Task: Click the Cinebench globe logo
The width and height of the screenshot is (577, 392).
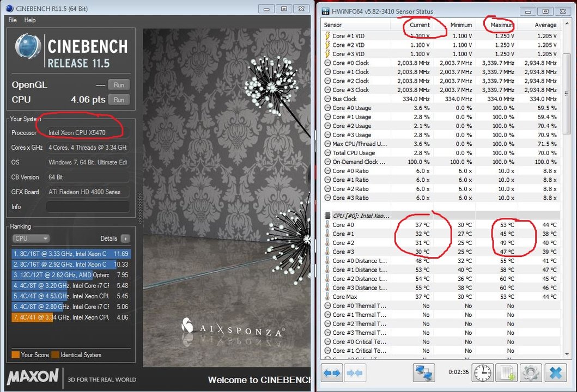Action: [x=28, y=47]
